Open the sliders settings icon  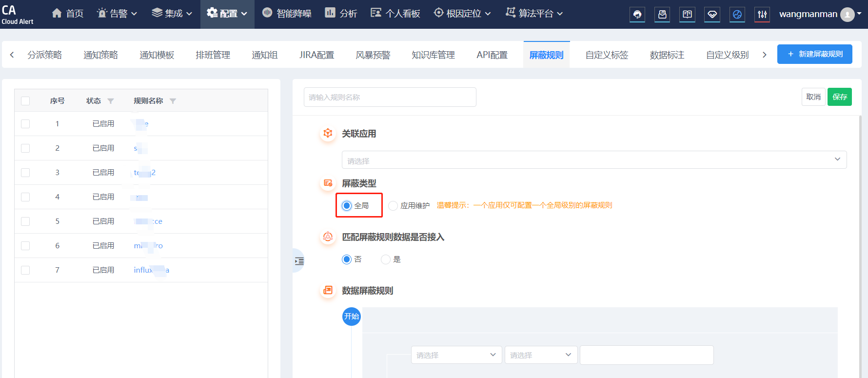[762, 14]
